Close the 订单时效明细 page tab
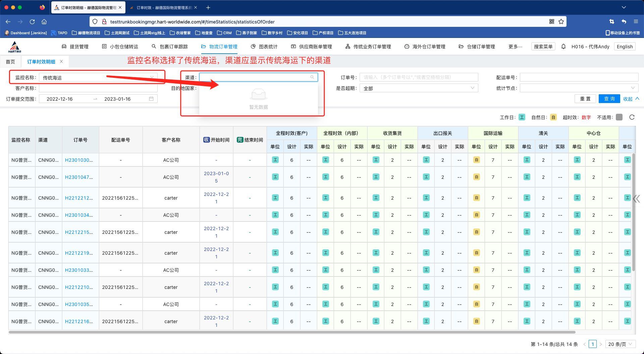Screen dimensions: 644x354 (61, 62)
